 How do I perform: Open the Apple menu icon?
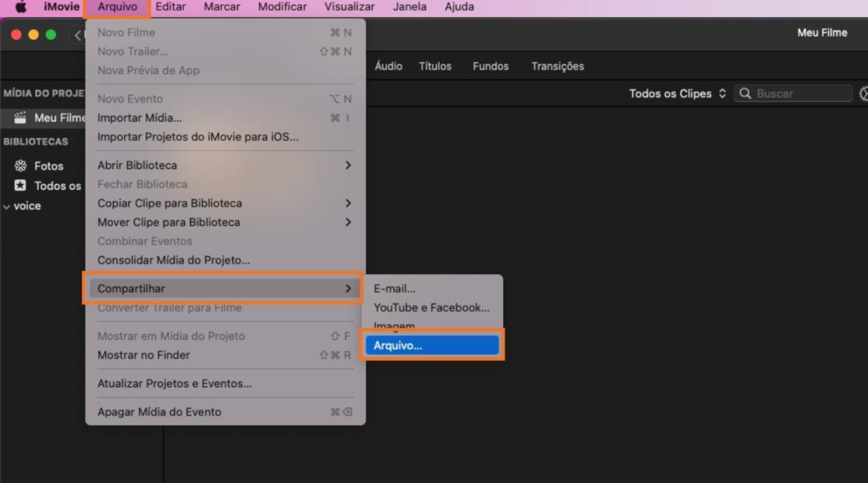[x=20, y=7]
